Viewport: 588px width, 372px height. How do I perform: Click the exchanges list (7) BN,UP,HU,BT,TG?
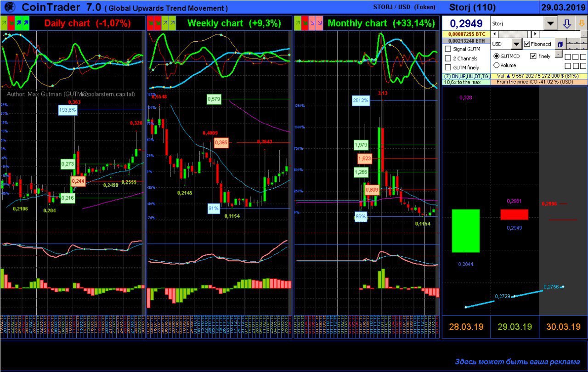(x=466, y=76)
